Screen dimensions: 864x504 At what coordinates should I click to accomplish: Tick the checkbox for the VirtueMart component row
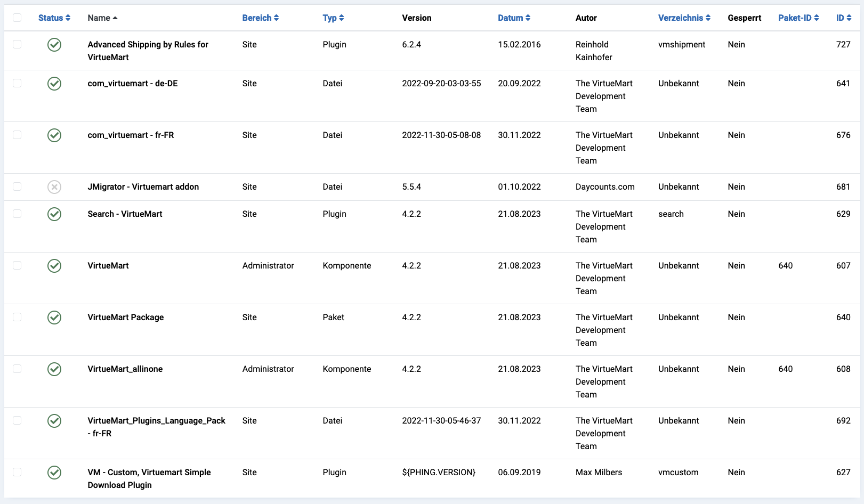pos(17,265)
